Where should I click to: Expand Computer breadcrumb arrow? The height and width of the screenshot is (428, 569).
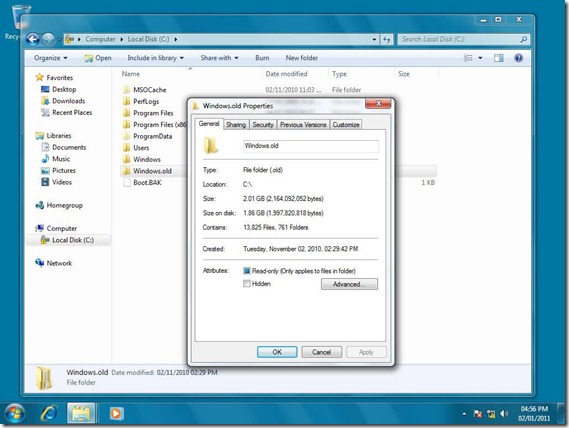pyautogui.click(x=122, y=39)
